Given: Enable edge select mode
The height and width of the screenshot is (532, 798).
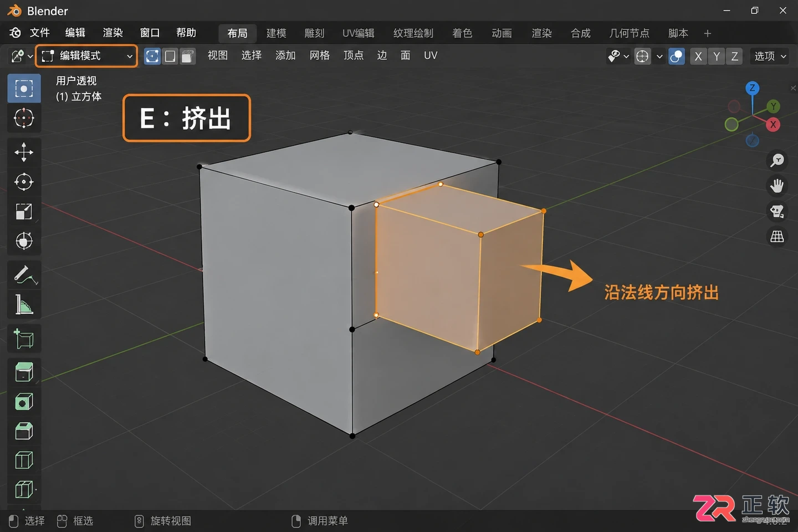Looking at the screenshot, I should 170,56.
